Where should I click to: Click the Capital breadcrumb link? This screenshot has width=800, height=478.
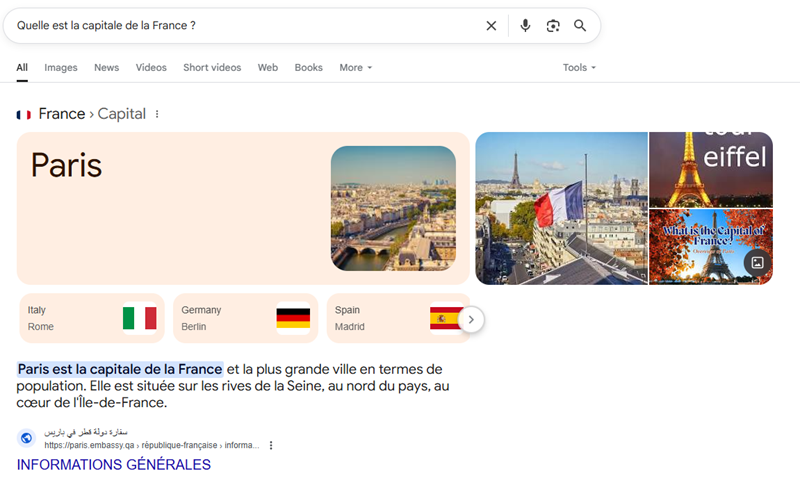pos(121,114)
